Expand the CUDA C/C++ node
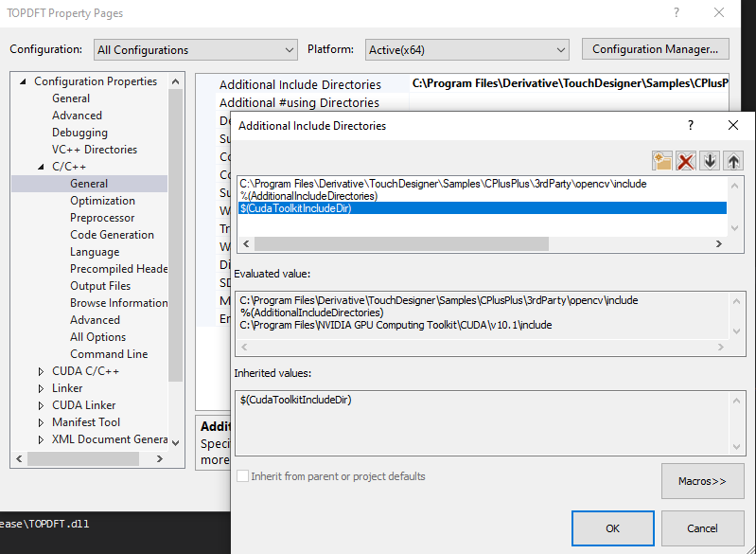The height and width of the screenshot is (554, 756). 41,371
